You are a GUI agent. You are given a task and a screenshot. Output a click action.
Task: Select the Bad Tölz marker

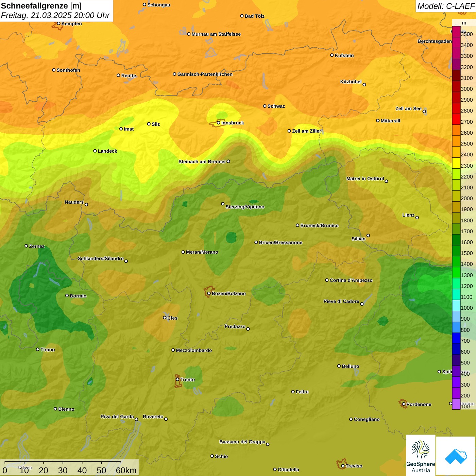pyautogui.click(x=242, y=16)
